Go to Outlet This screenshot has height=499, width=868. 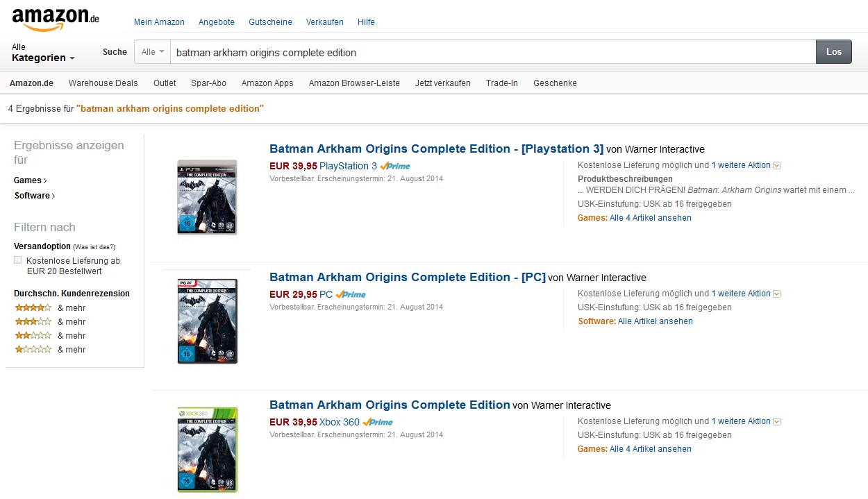(165, 83)
